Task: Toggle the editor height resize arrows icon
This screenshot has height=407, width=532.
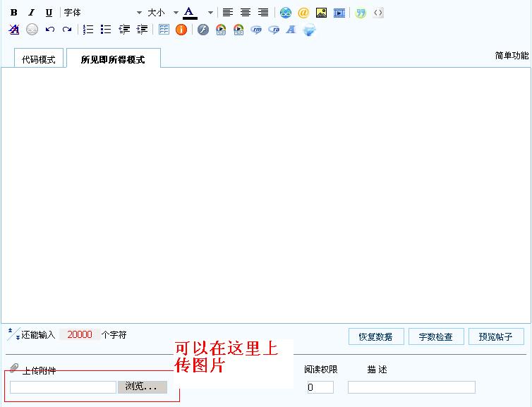Action: click(x=13, y=334)
